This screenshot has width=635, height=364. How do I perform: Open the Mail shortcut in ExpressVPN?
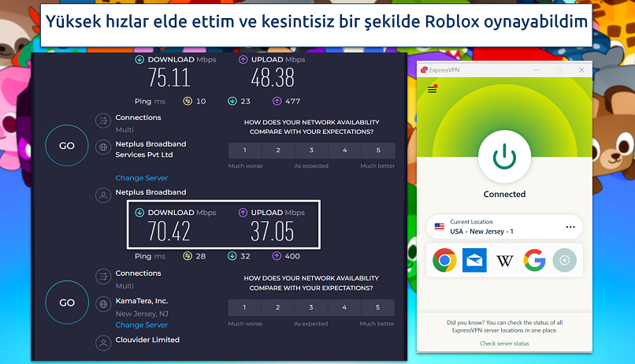coord(474,260)
